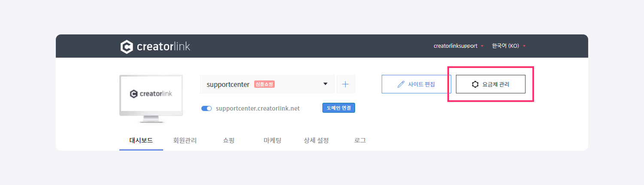The height and width of the screenshot is (185, 644).
Task: Click the 사이트 편집 button
Action: click(x=416, y=84)
